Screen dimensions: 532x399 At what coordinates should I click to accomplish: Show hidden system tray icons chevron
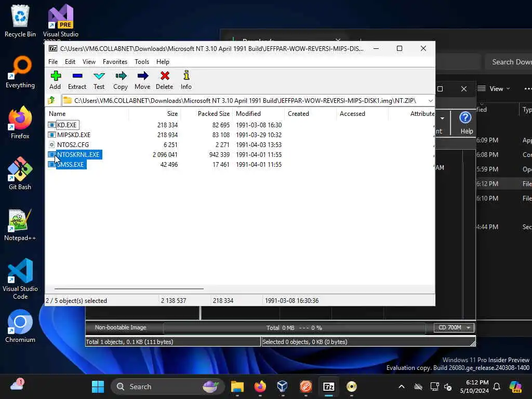coord(402,387)
